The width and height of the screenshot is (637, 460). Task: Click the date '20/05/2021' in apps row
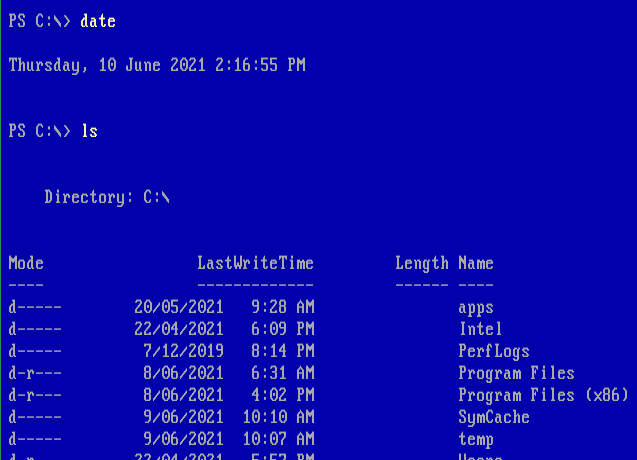pyautogui.click(x=179, y=307)
